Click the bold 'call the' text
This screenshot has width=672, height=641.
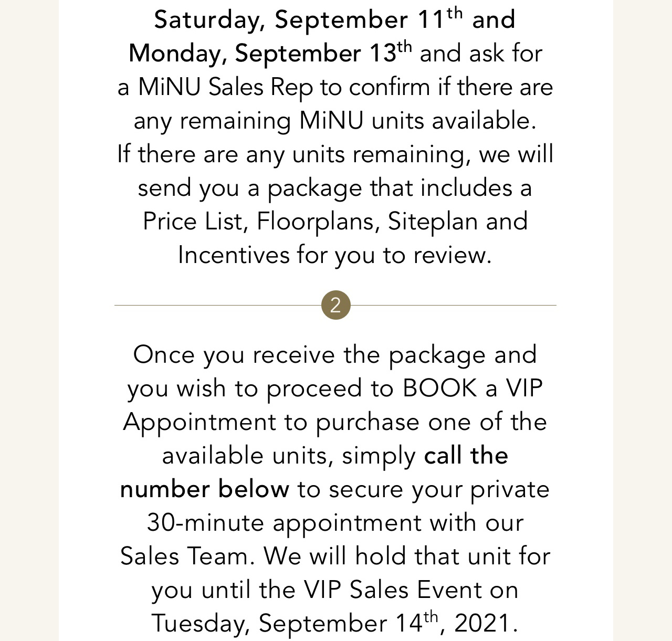466,456
